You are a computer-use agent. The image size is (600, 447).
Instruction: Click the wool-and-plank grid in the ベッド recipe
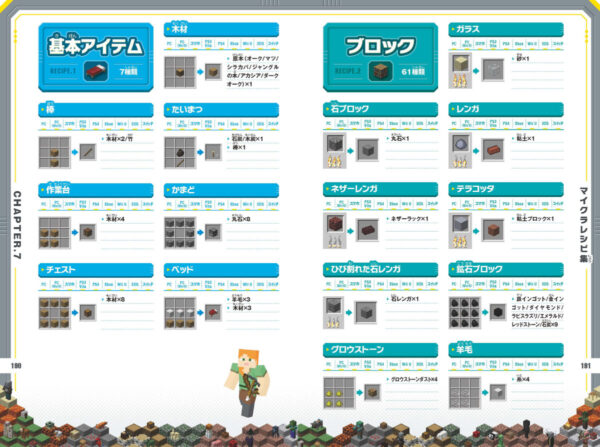(x=180, y=313)
